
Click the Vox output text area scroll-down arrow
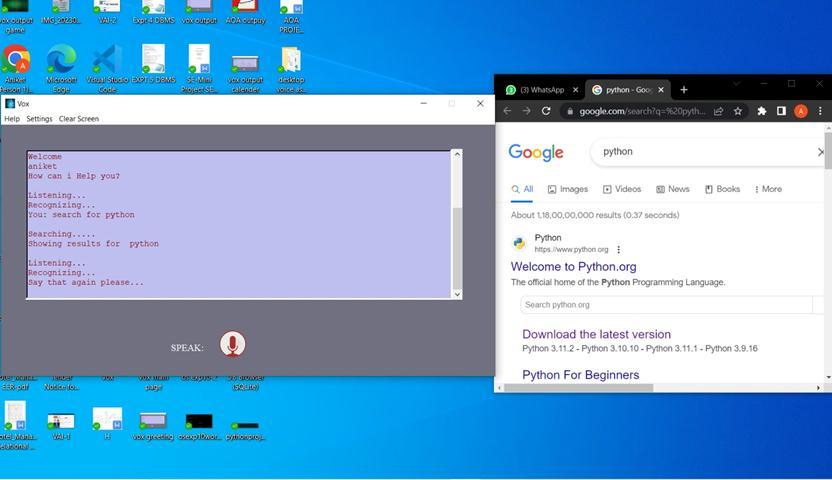[x=457, y=294]
